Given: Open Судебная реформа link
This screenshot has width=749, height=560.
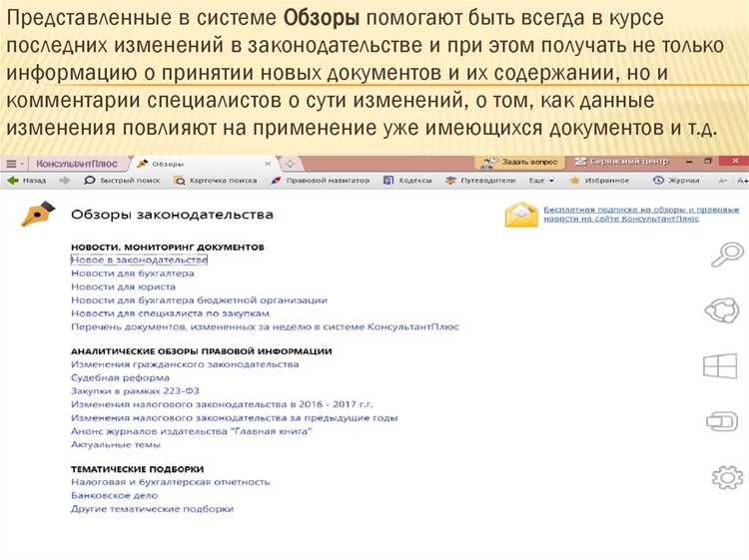Looking at the screenshot, I should (x=120, y=377).
